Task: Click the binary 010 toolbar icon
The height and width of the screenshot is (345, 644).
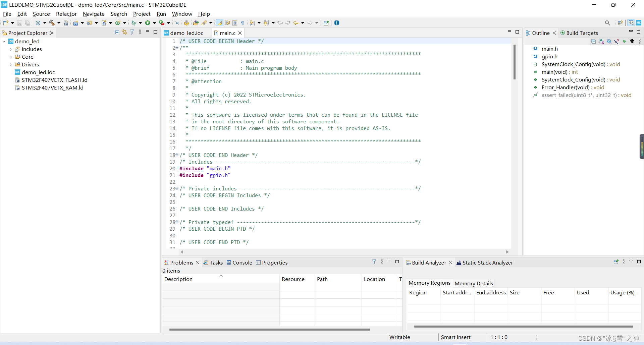Action: tap(66, 23)
